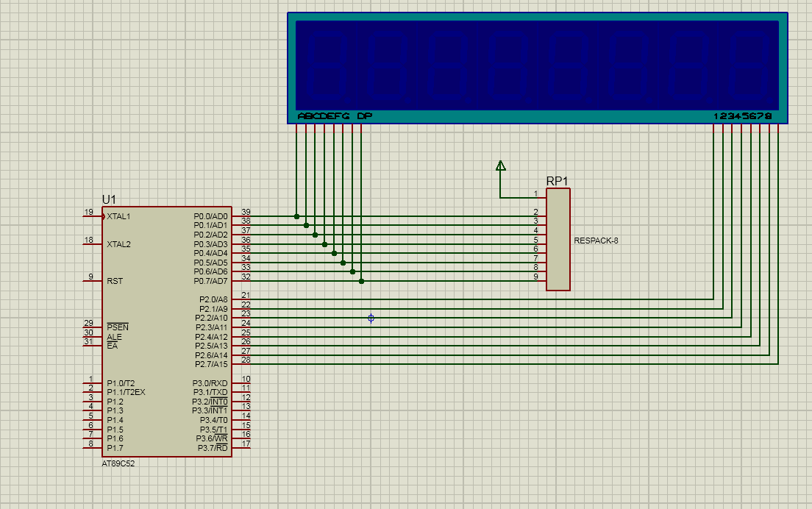Viewport: 812px width, 509px height.
Task: Click the RP1 reference label
Action: [x=558, y=181]
